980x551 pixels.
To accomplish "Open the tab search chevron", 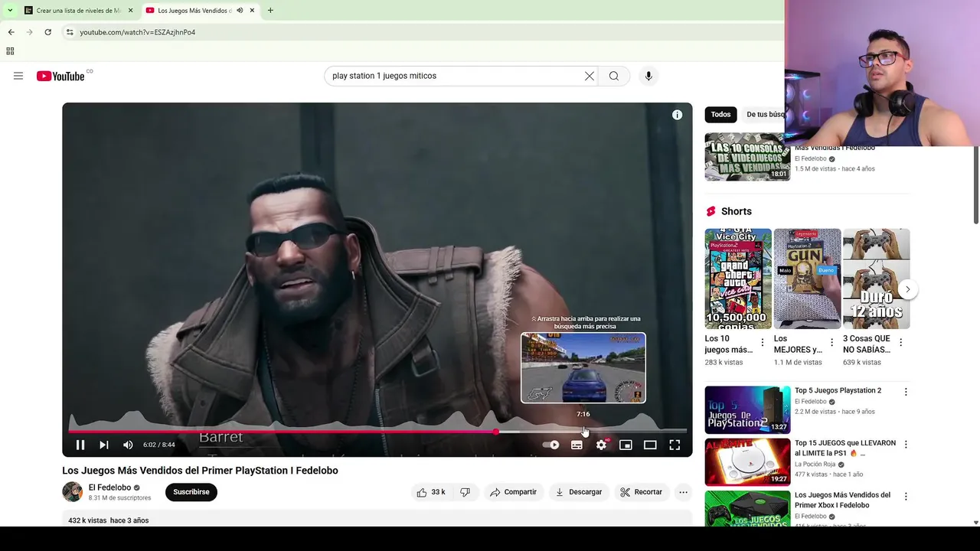I will (9, 11).
